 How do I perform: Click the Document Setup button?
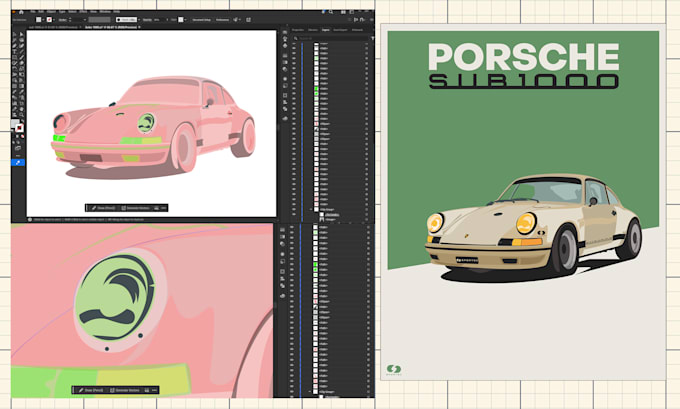[x=201, y=20]
